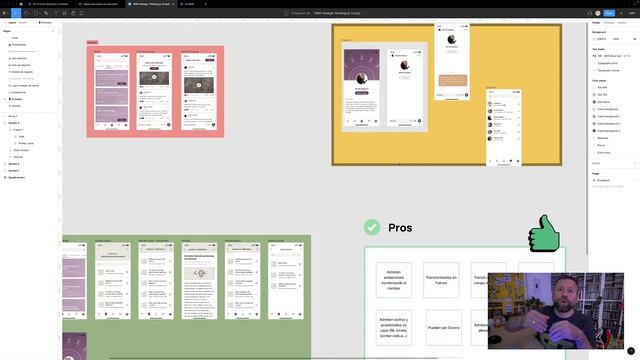Select the Group 1 layer
The width and height of the screenshot is (640, 360).
tap(13, 116)
